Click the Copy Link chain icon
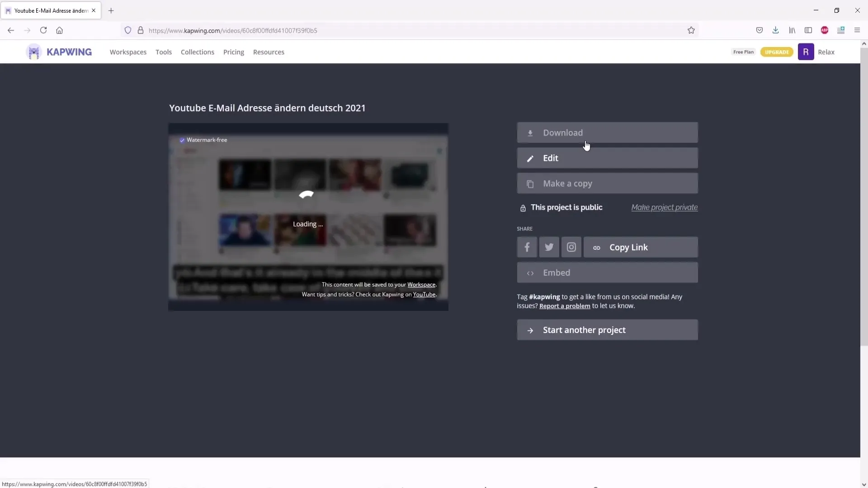 [597, 247]
